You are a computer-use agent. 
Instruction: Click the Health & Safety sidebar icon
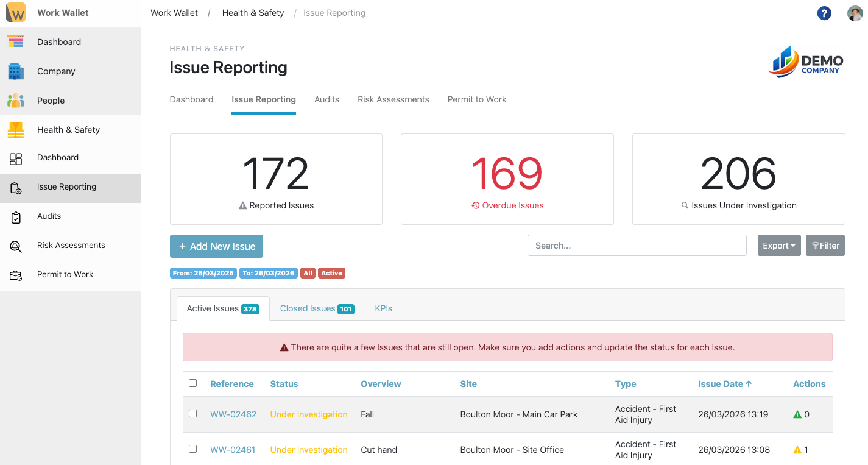click(x=15, y=129)
